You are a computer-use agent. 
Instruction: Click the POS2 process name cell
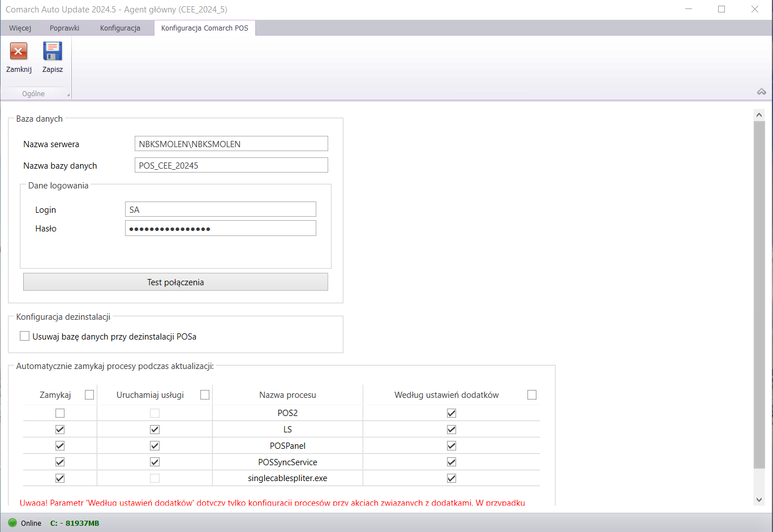coord(287,413)
